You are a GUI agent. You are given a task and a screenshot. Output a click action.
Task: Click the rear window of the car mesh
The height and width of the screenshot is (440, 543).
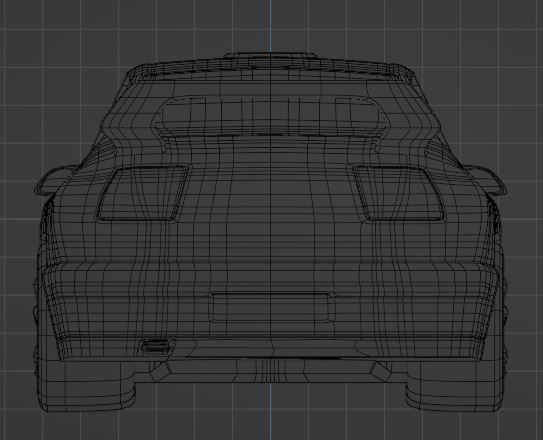pyautogui.click(x=270, y=116)
